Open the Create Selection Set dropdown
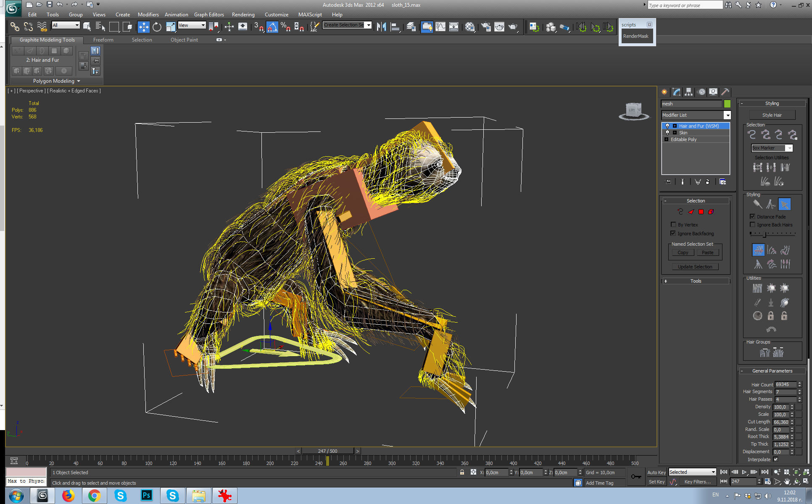Screen dimensions: 812x504 (347, 25)
